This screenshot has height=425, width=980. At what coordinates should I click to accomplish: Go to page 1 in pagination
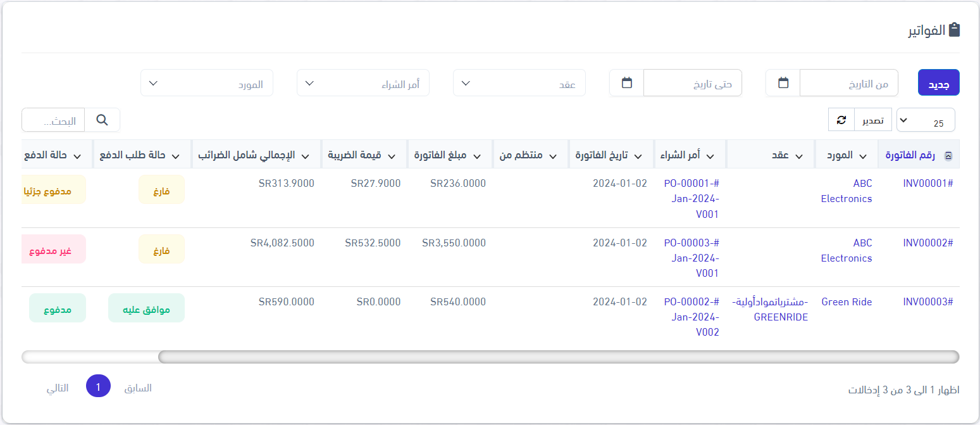pos(98,386)
